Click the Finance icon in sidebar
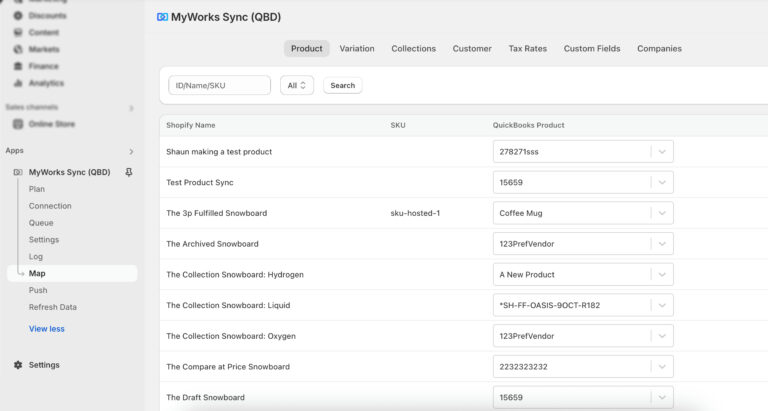The height and width of the screenshot is (411, 768). pos(18,66)
